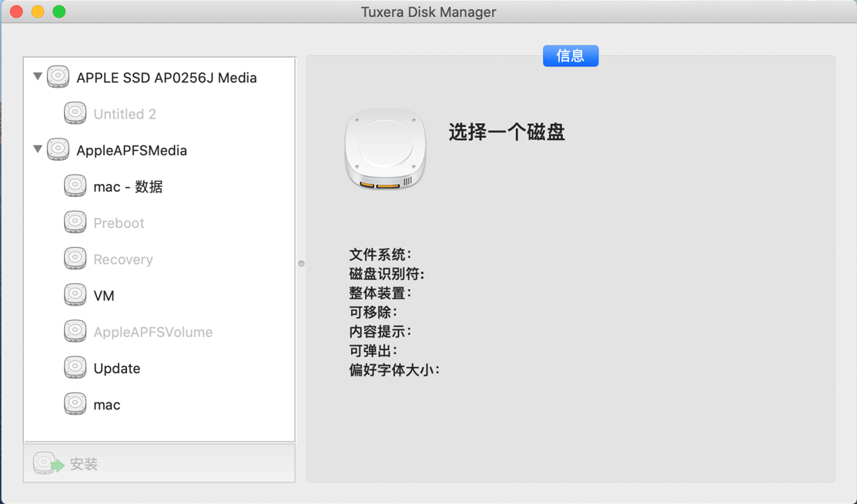The width and height of the screenshot is (857, 504).
Task: Select the mac volume in the list
Action: 107,405
